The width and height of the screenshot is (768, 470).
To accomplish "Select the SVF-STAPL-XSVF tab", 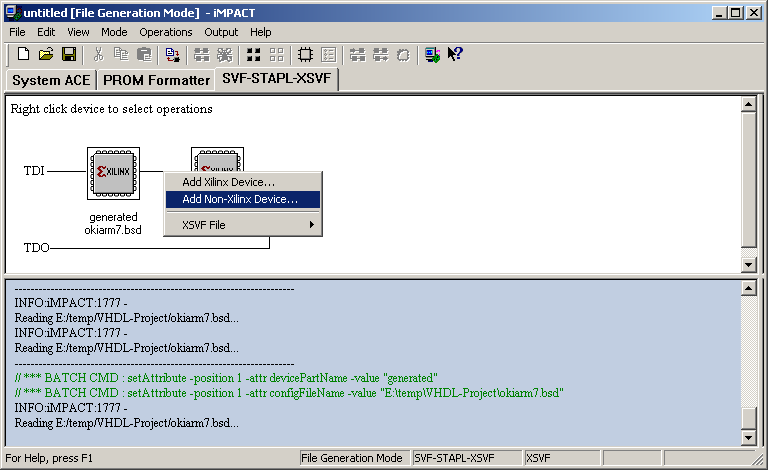I will coord(276,78).
